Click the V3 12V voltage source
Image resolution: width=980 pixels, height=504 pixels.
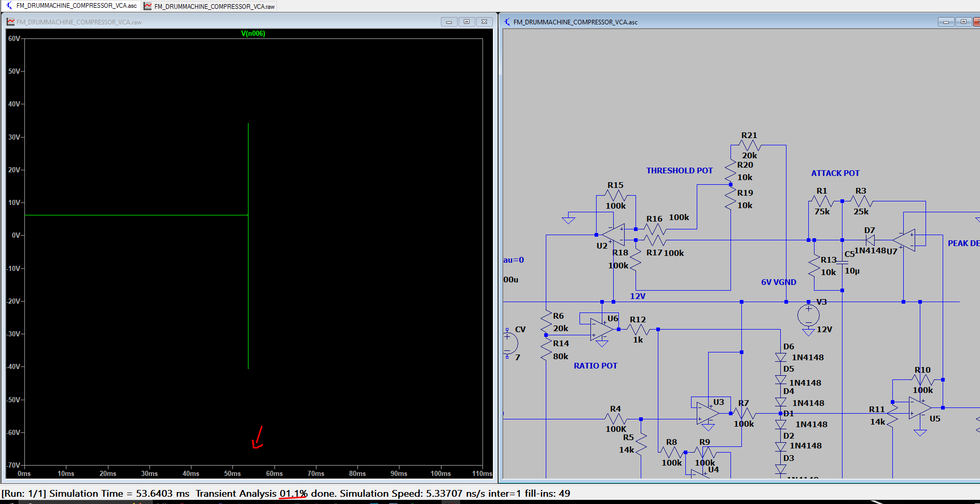click(x=808, y=315)
